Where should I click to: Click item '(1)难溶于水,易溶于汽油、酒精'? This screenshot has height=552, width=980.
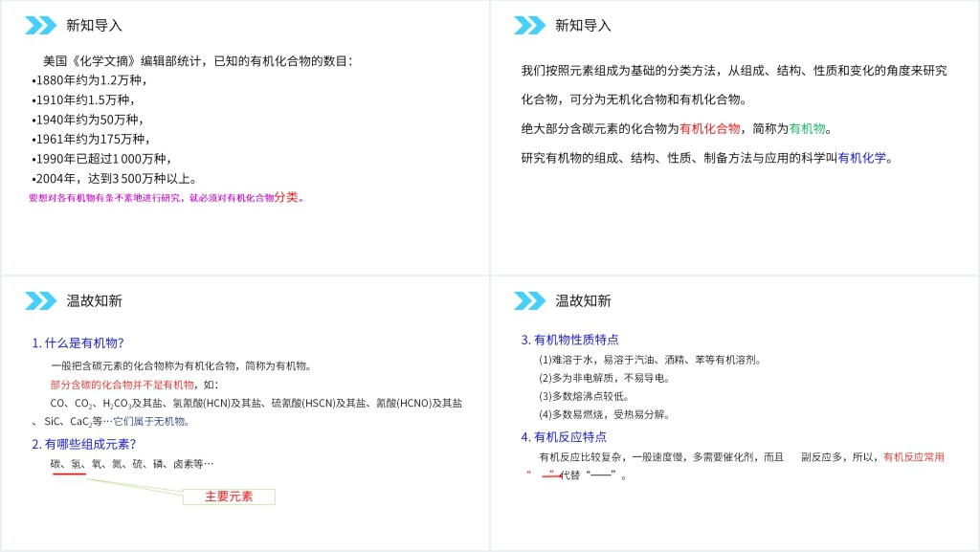650,360
